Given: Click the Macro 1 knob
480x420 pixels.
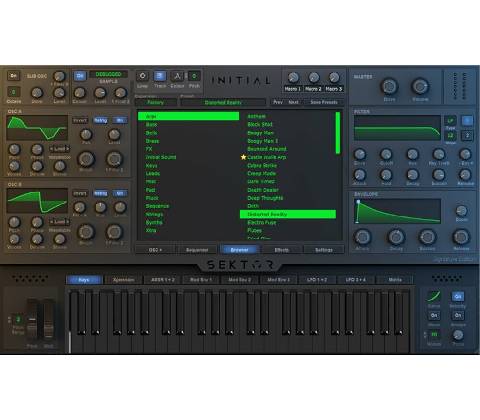Looking at the screenshot, I should click(293, 78).
